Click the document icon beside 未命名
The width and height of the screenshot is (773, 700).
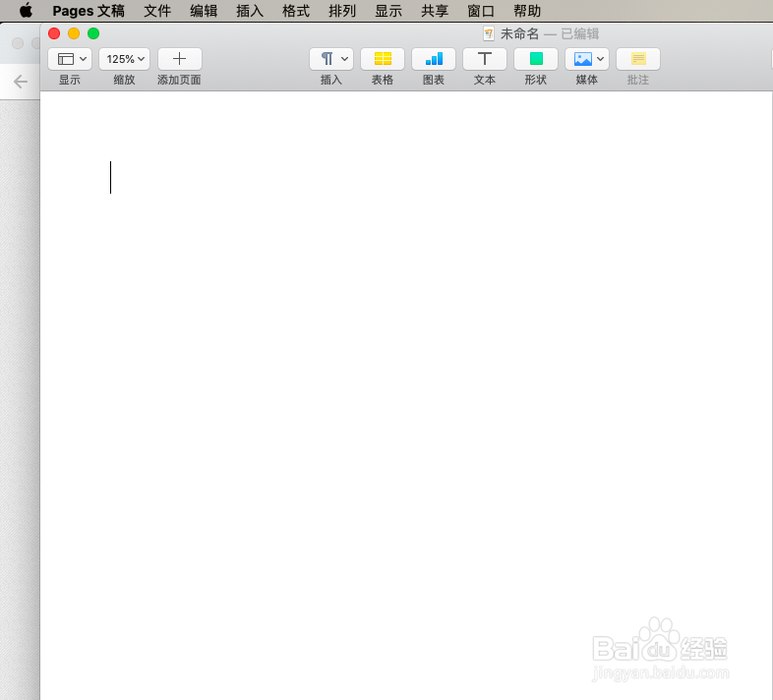[x=489, y=34]
